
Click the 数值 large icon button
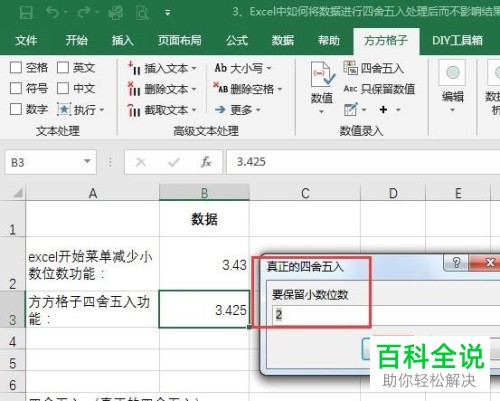322,87
